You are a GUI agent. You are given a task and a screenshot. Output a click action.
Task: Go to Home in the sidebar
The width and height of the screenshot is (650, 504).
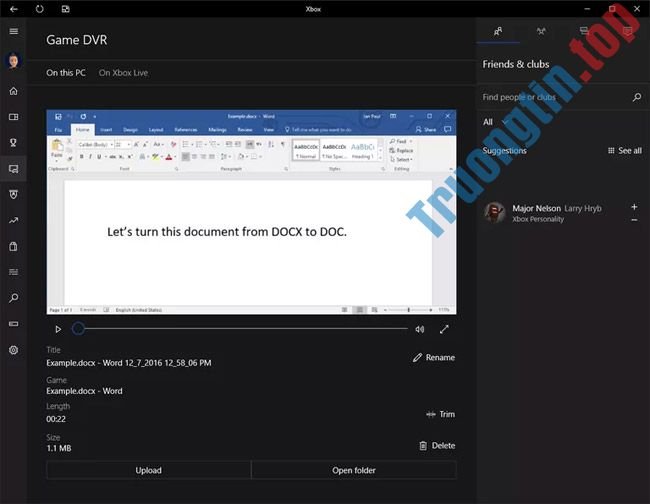[x=13, y=91]
